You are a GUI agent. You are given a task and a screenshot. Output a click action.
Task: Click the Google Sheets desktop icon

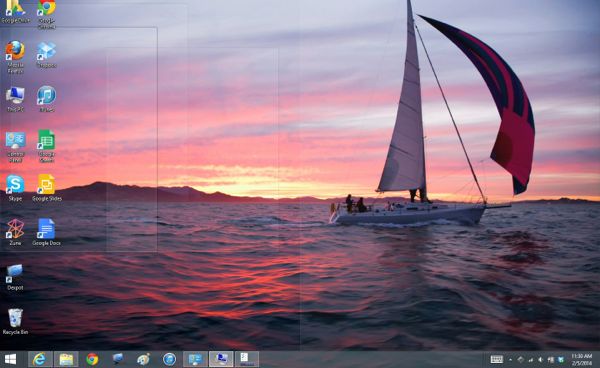click(46, 146)
